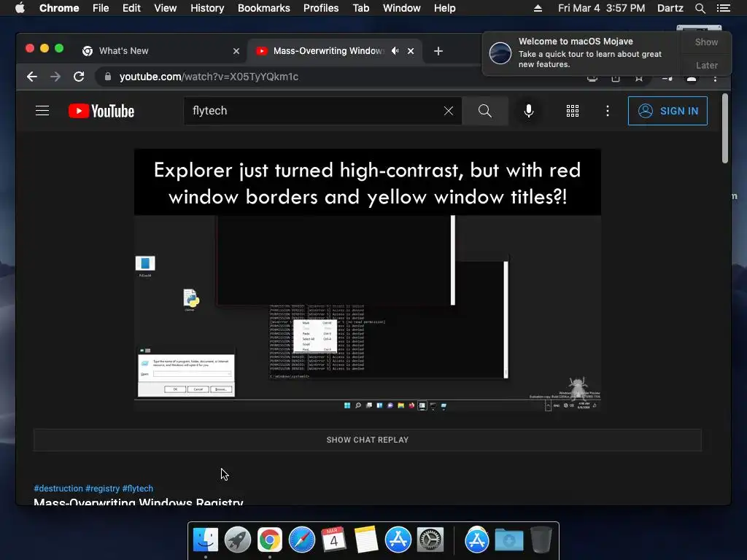The image size is (747, 560).
Task: Switch to the What's New tab
Action: click(x=162, y=51)
